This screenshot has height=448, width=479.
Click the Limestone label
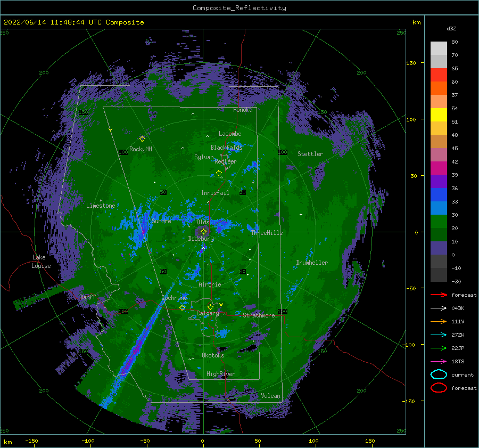tap(101, 206)
